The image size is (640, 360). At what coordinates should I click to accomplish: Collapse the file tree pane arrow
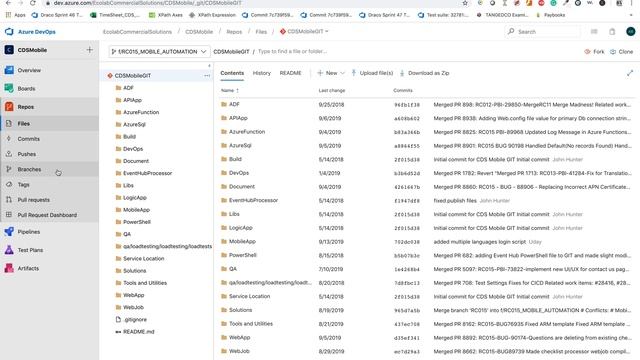209,65
